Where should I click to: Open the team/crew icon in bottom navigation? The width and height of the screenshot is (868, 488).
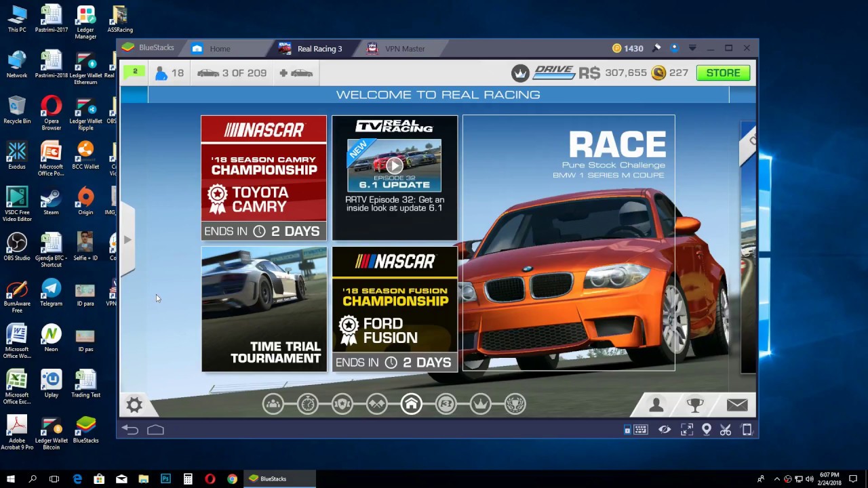[273, 405]
